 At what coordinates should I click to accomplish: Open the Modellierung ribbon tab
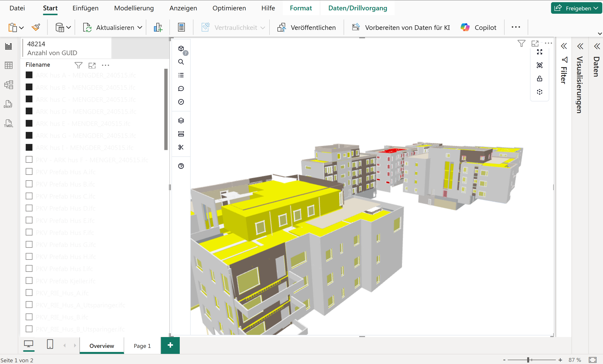coord(134,8)
